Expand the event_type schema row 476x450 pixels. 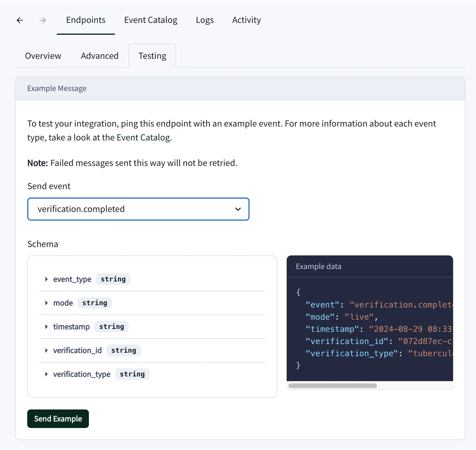coord(152,279)
